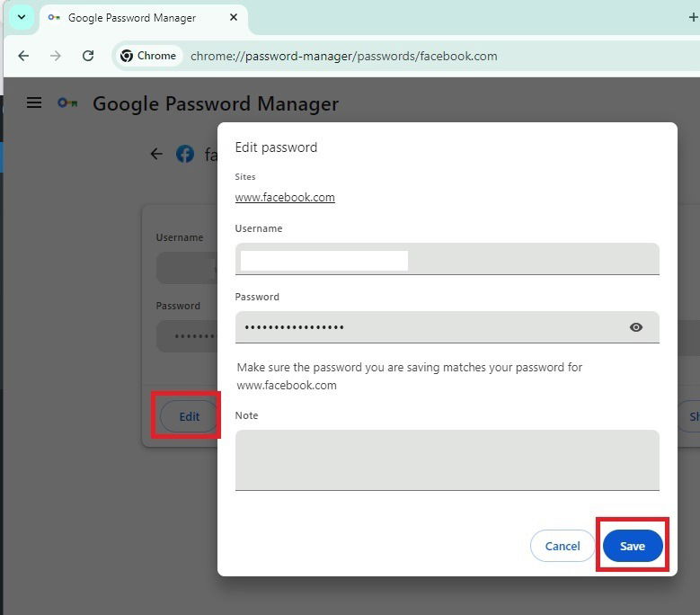Click the browser forward arrow

pyautogui.click(x=56, y=56)
